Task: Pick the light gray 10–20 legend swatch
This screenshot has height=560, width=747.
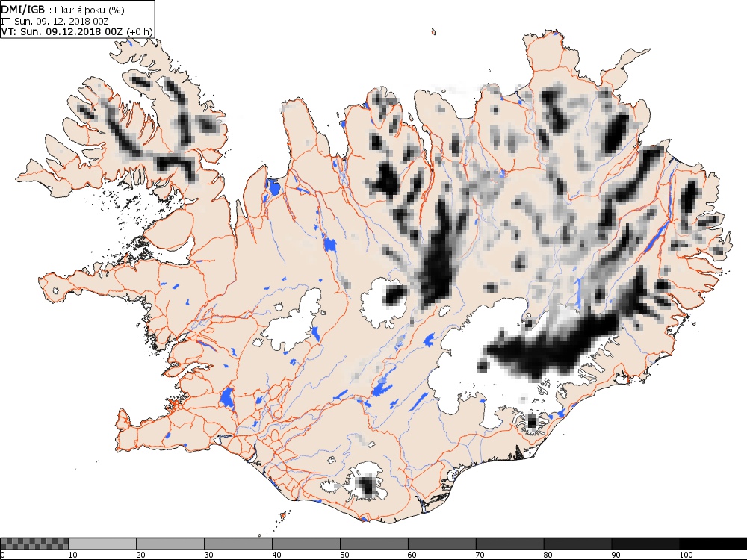Action: 102,544
